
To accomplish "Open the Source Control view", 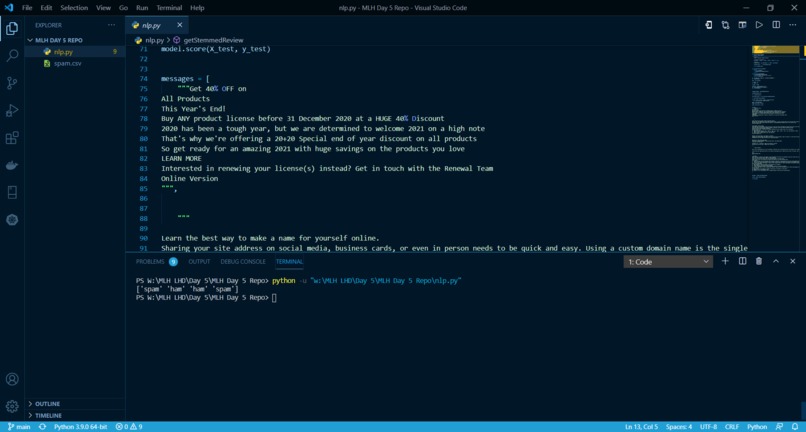I will [12, 83].
